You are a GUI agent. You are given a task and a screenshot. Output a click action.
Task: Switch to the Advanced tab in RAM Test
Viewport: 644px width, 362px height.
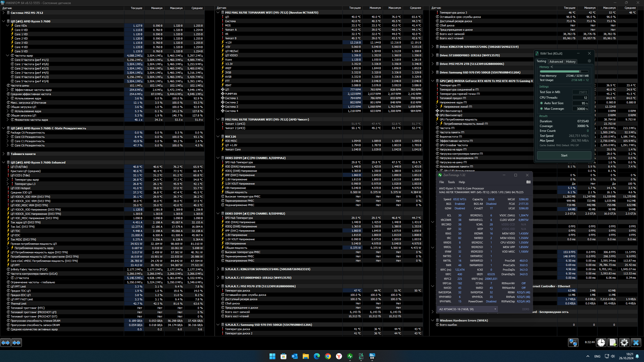pos(556,62)
